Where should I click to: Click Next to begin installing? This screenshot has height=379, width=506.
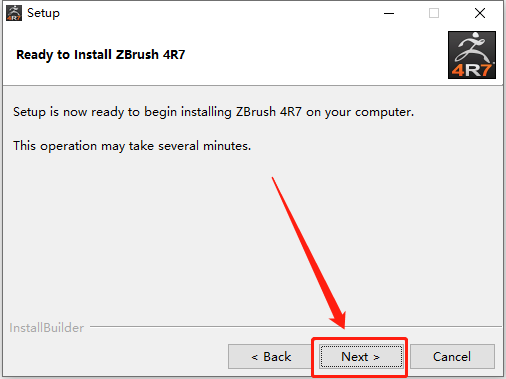(x=361, y=357)
